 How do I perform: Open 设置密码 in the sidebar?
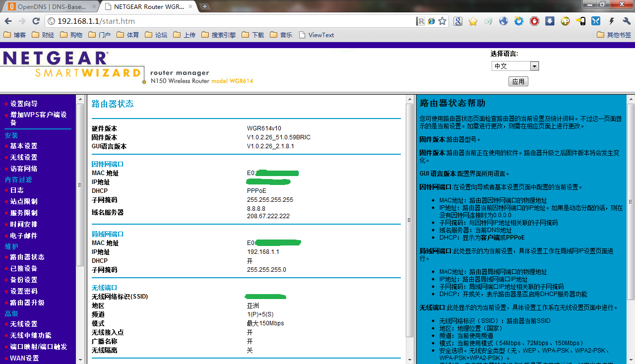(x=24, y=291)
